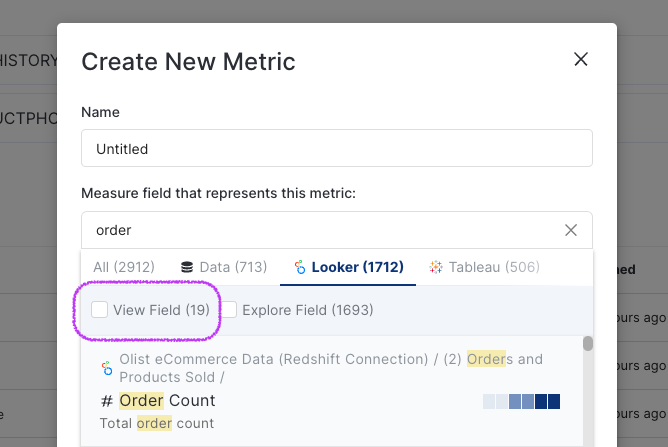Click the hash icon beside Order Count
668x447 pixels.
coord(107,401)
